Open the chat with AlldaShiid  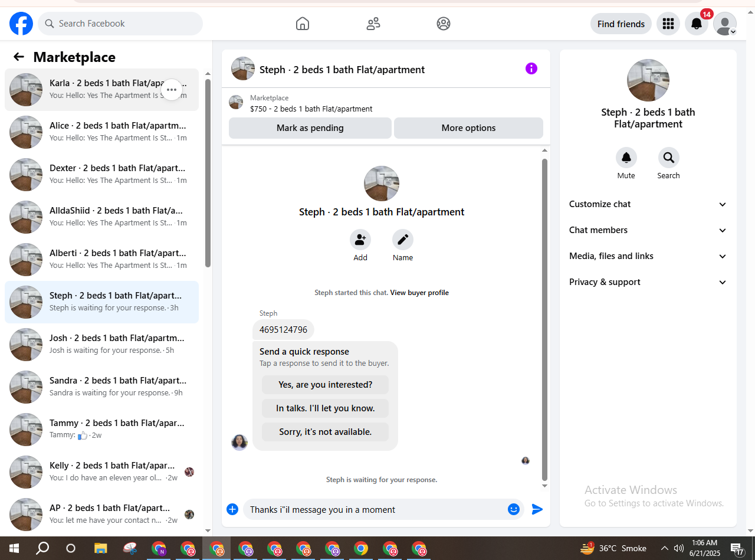click(x=101, y=217)
